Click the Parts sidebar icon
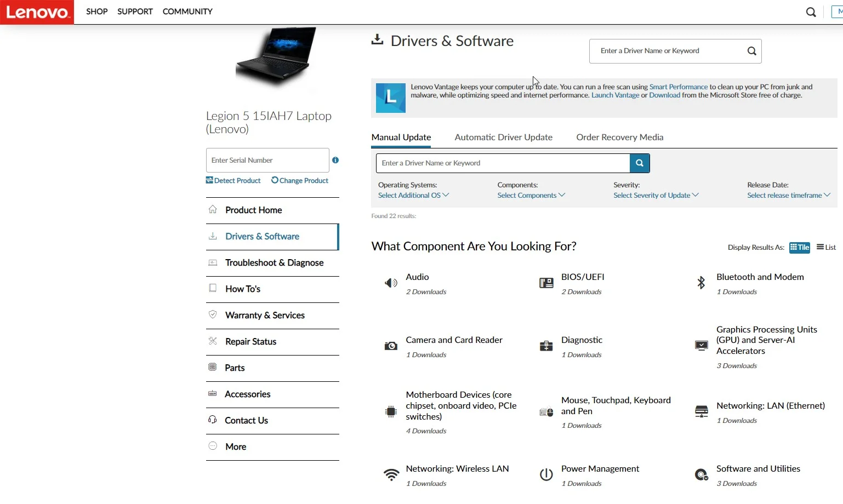 click(x=213, y=367)
